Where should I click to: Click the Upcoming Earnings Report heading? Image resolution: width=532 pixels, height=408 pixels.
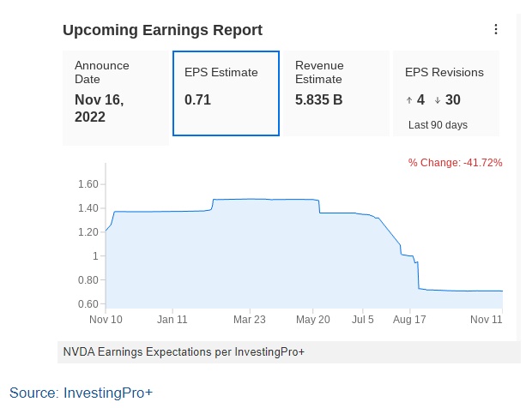(162, 31)
